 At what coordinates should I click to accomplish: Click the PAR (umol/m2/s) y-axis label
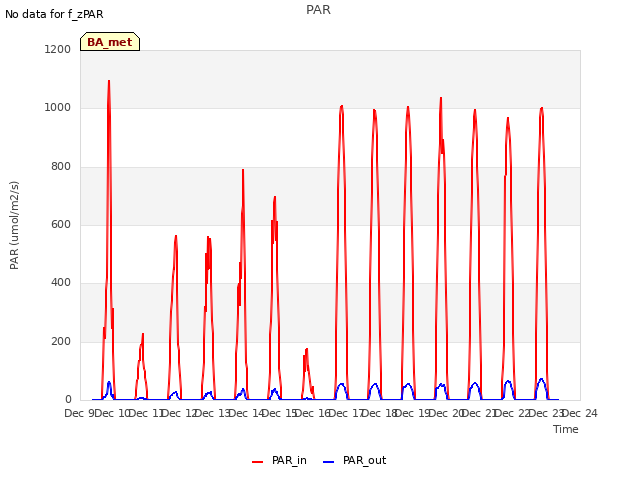(14, 225)
